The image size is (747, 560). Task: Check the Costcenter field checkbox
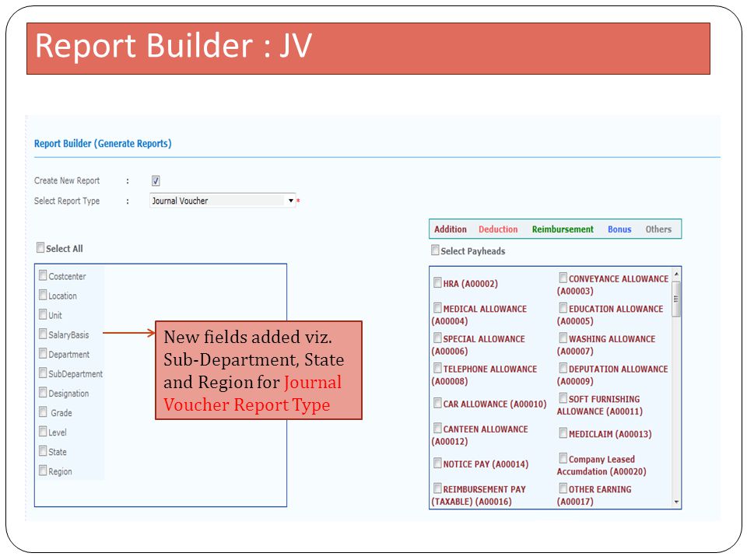[43, 275]
